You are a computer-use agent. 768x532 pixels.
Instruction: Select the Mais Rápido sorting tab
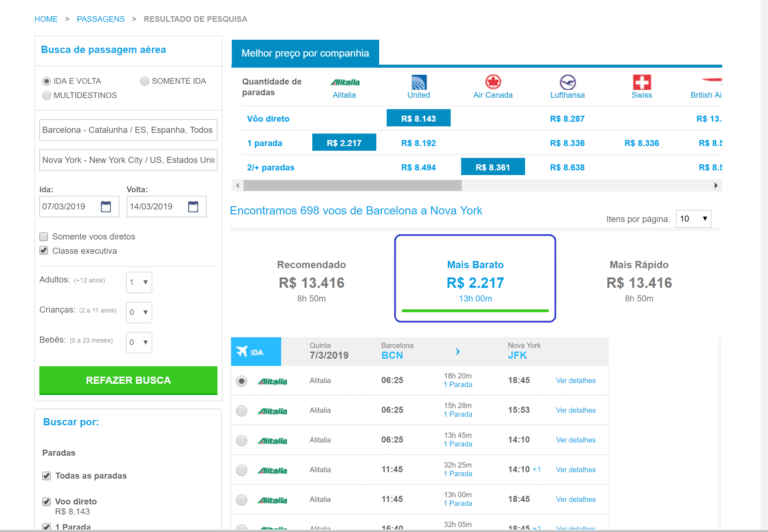(x=639, y=277)
